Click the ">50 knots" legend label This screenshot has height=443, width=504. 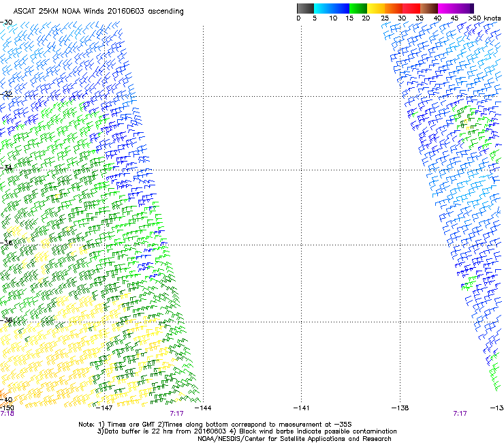pyautogui.click(x=484, y=18)
